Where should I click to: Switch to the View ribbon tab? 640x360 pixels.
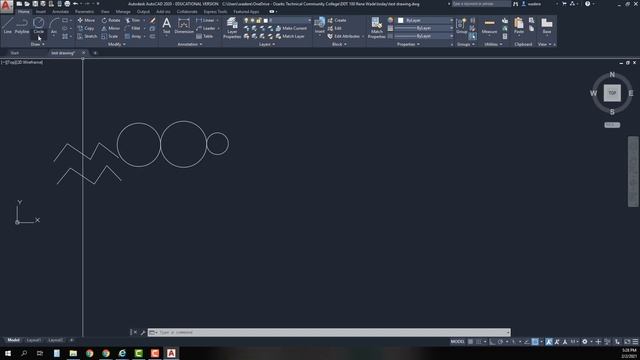(x=105, y=11)
